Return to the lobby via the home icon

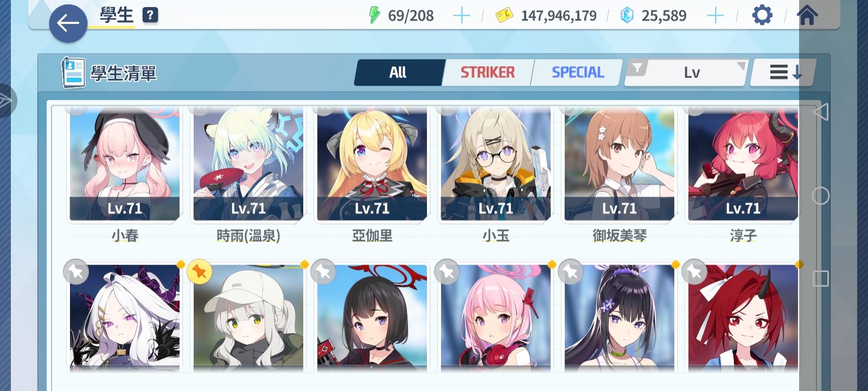pyautogui.click(x=807, y=15)
